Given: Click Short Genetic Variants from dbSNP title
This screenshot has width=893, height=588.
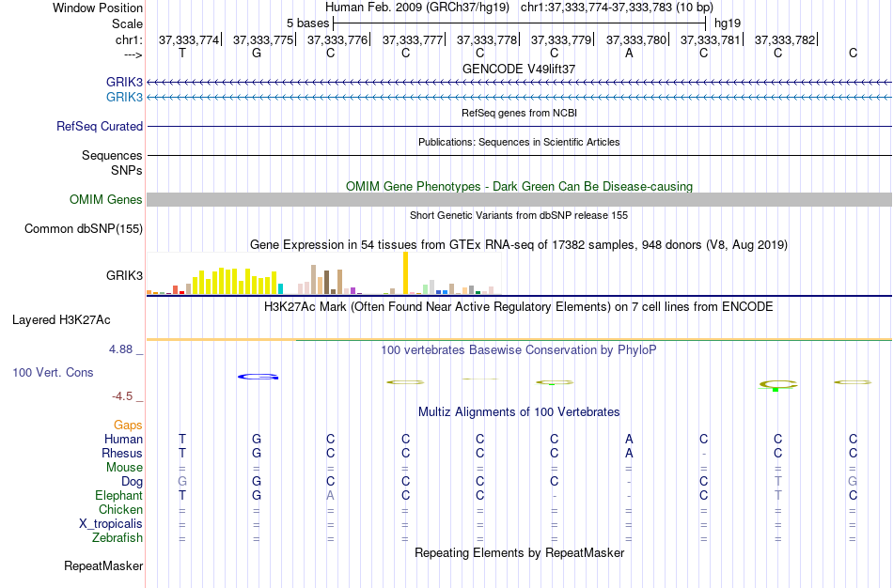Looking at the screenshot, I should tap(519, 215).
